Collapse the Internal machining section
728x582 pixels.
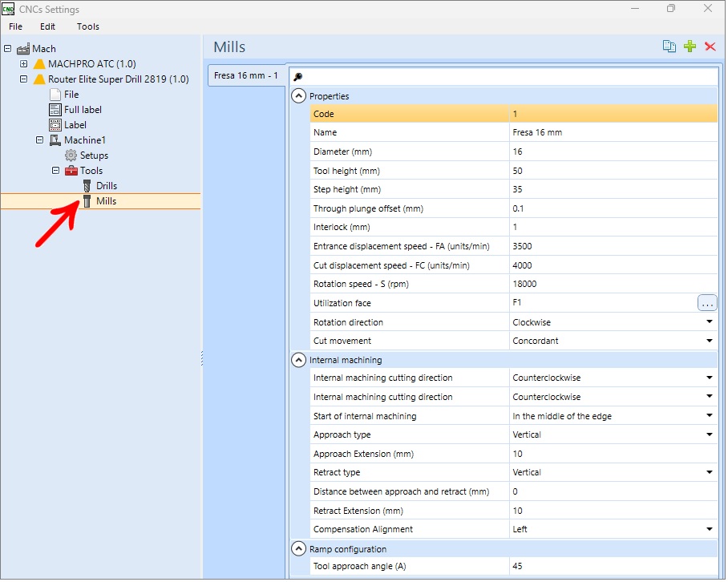(298, 361)
